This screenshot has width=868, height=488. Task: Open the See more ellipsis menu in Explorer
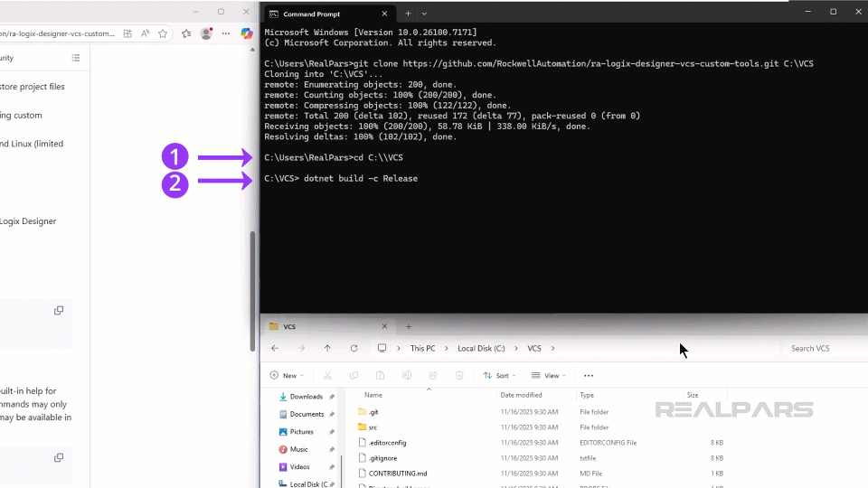(x=589, y=375)
